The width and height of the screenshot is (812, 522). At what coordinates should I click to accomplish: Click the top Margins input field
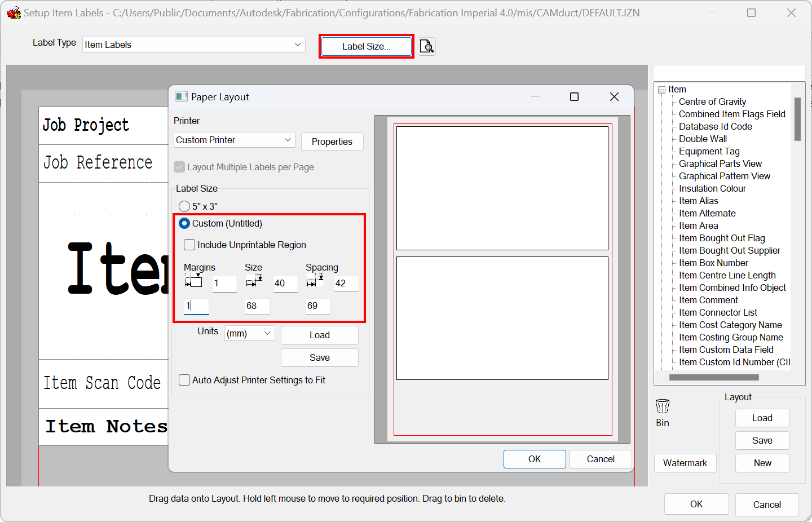click(x=224, y=284)
